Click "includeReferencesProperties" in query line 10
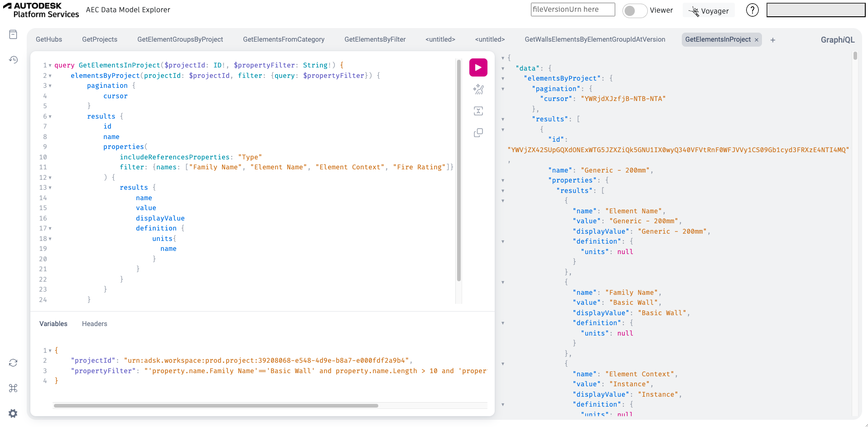Viewport: 868px width, 437px height. coord(174,157)
